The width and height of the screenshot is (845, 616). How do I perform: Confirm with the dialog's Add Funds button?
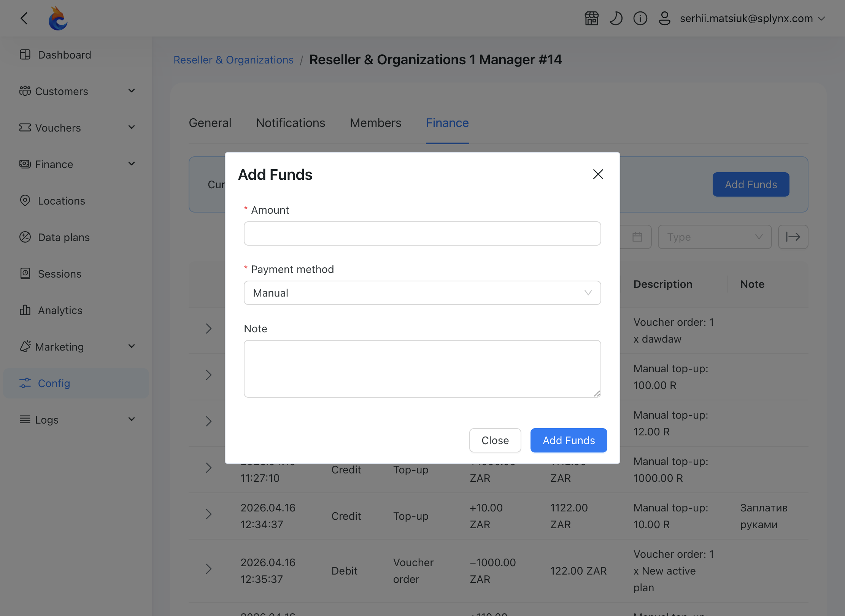click(x=569, y=440)
